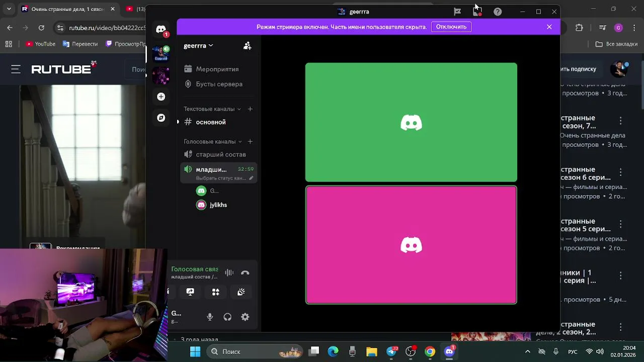
Task: Open Chrome three-dot menu
Action: click(633, 28)
